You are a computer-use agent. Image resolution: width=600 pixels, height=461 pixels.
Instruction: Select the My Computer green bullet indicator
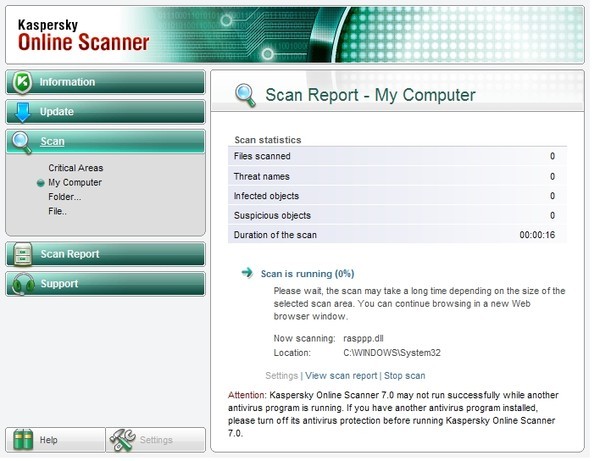pos(41,183)
